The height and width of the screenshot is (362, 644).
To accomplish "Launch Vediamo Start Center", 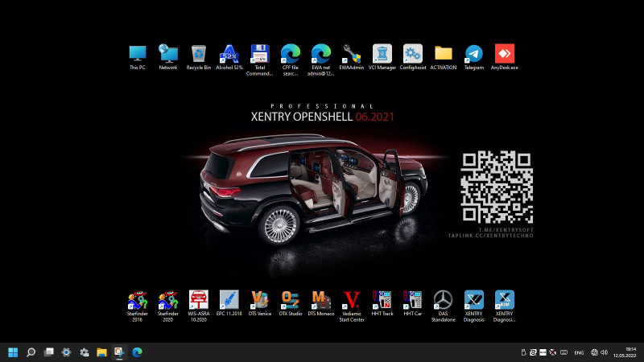I will click(x=352, y=301).
